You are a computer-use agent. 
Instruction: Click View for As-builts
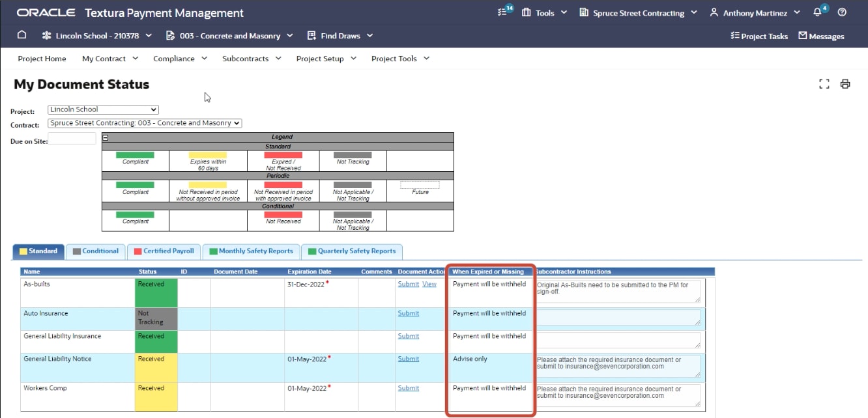pos(429,284)
